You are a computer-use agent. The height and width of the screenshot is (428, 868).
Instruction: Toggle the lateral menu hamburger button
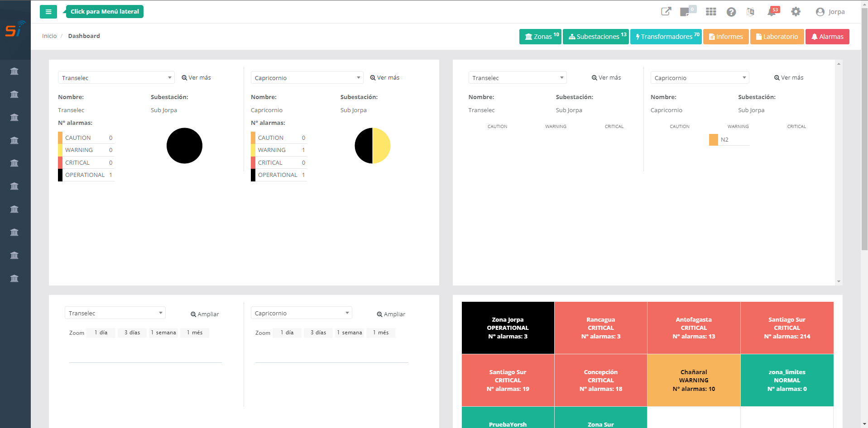48,12
